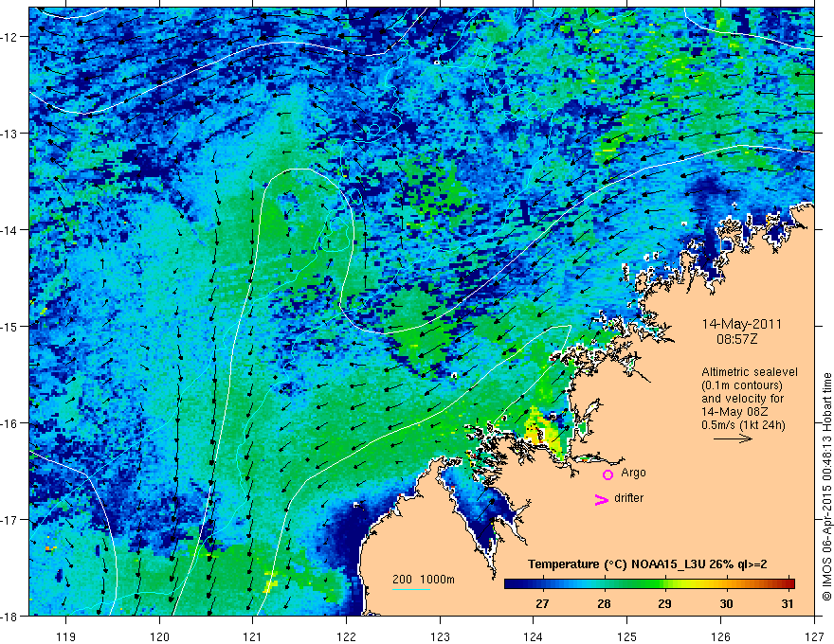Click longitude axis label 119
The image size is (834, 644).
pos(66,636)
